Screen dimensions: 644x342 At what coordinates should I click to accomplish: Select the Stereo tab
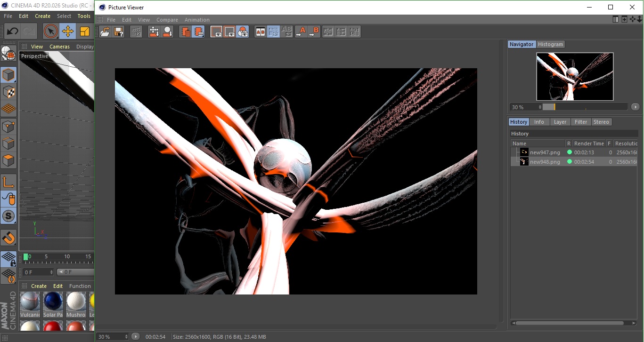click(x=601, y=122)
